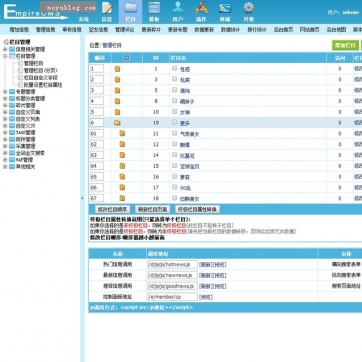Select 管理栏目 (分页) in the sidebar tree
Screen dimensions: 362x362
pos(40,70)
